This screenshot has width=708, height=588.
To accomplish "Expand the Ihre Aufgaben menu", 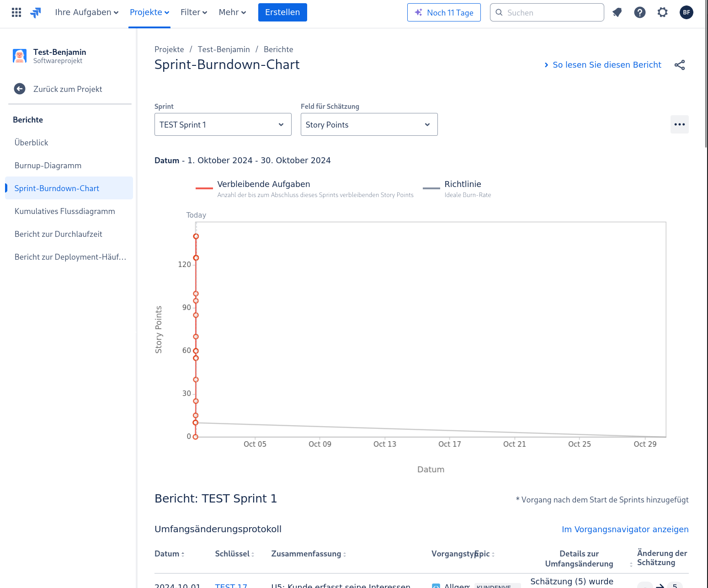I will (x=87, y=12).
